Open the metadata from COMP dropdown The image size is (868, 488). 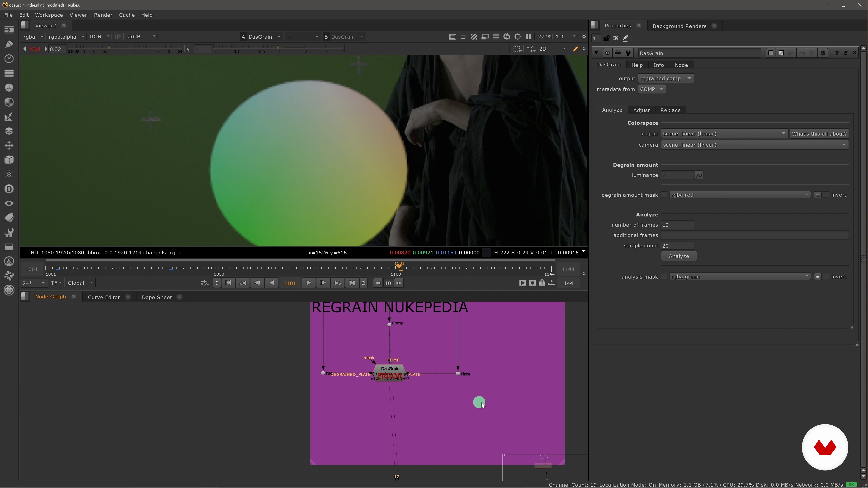click(x=652, y=89)
